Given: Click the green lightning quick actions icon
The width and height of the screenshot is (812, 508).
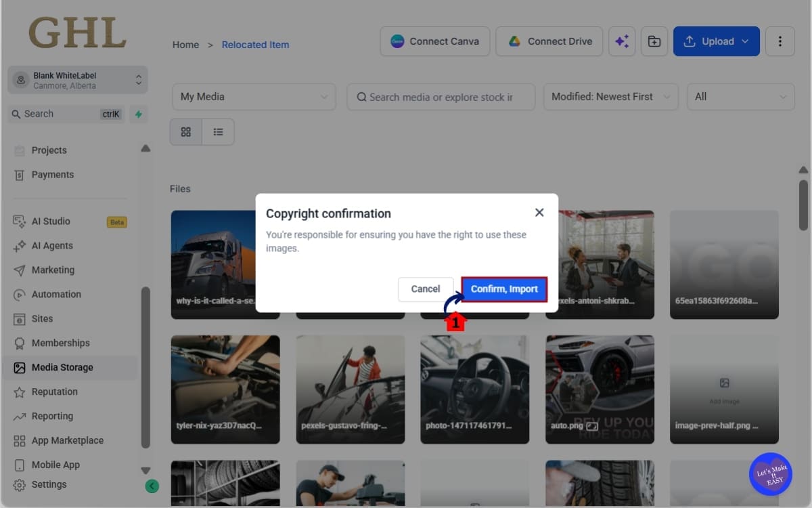Looking at the screenshot, I should 139,114.
